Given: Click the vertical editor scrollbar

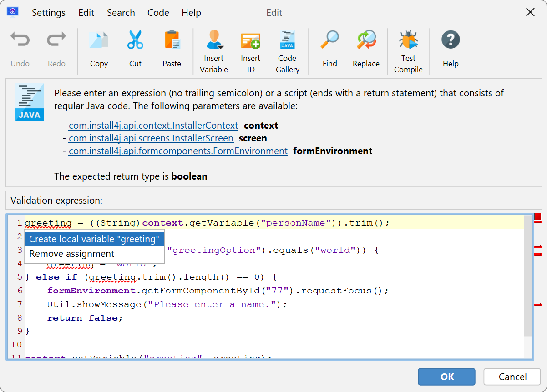Looking at the screenshot, I should tap(527, 276).
